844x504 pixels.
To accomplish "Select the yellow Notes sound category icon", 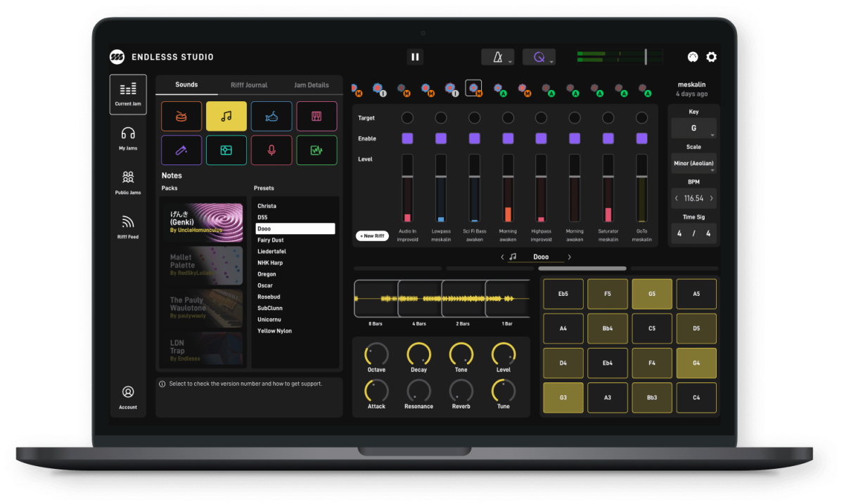I will [226, 116].
